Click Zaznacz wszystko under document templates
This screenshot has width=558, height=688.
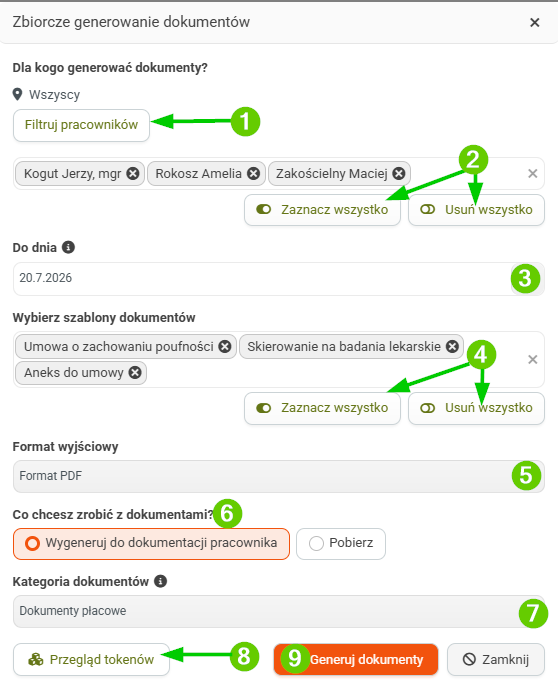pos(322,408)
